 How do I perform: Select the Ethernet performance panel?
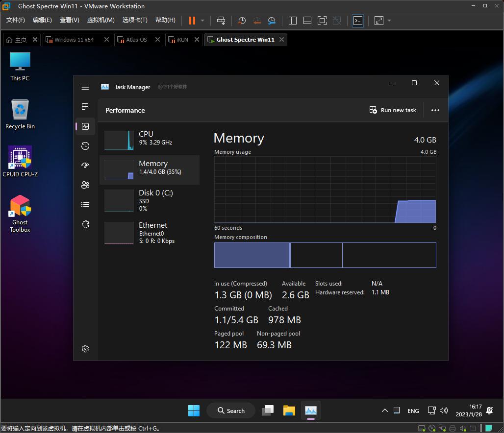point(150,232)
